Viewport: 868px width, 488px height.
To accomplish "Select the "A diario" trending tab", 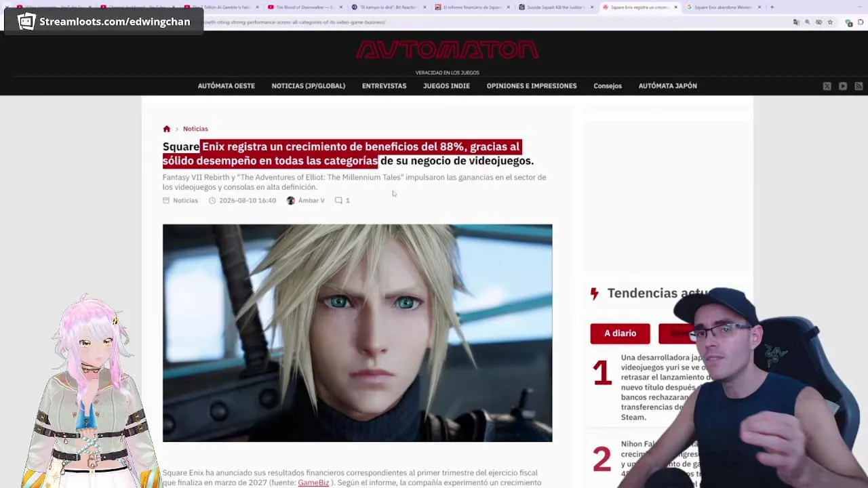I will tap(620, 333).
